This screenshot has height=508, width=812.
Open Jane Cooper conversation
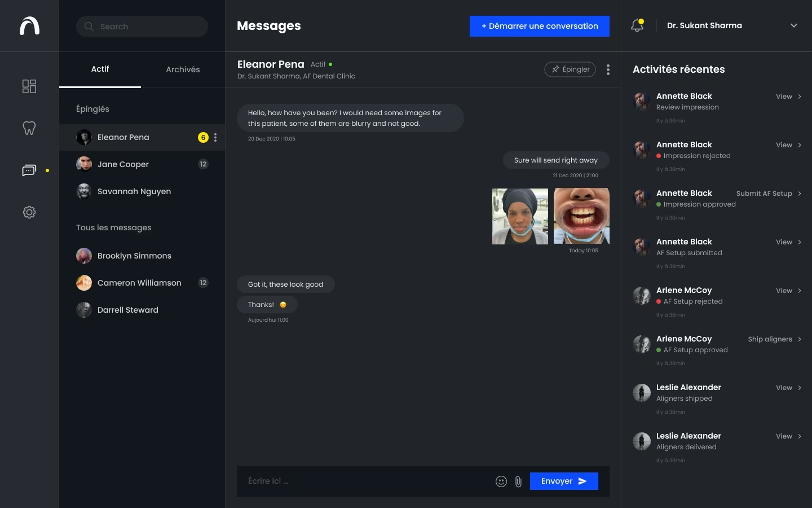tap(142, 164)
